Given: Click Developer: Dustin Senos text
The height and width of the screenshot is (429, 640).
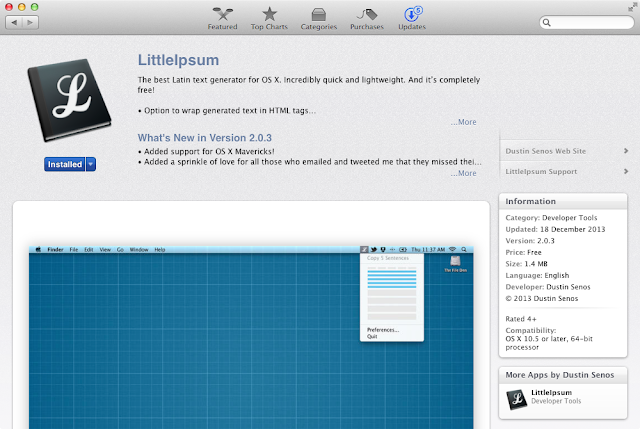Looking at the screenshot, I should click(548, 287).
